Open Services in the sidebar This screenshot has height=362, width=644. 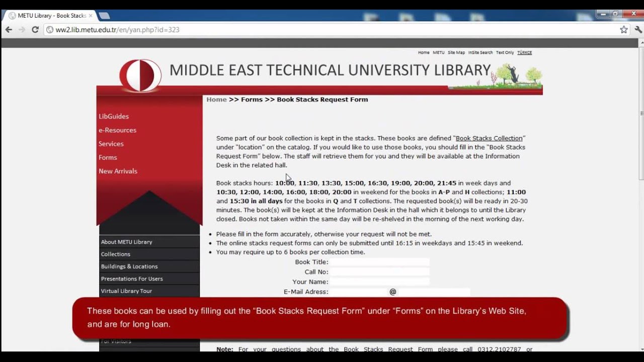click(x=111, y=144)
